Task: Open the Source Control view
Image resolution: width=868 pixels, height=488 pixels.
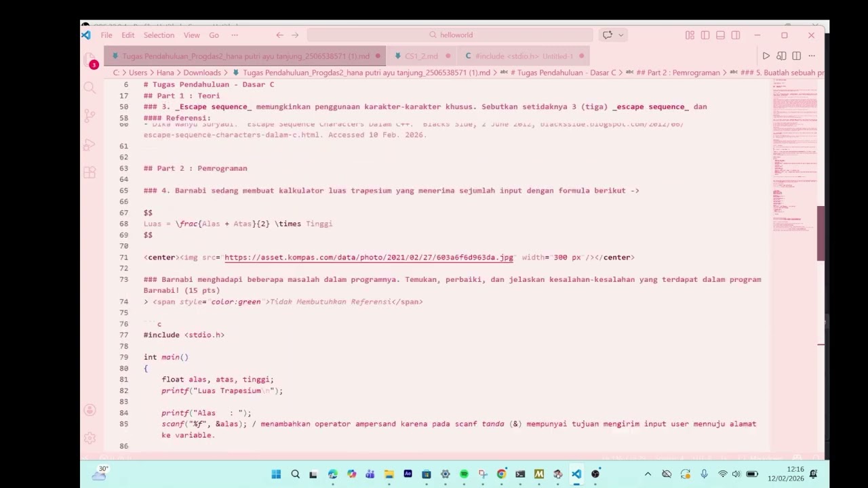Action: click(90, 116)
